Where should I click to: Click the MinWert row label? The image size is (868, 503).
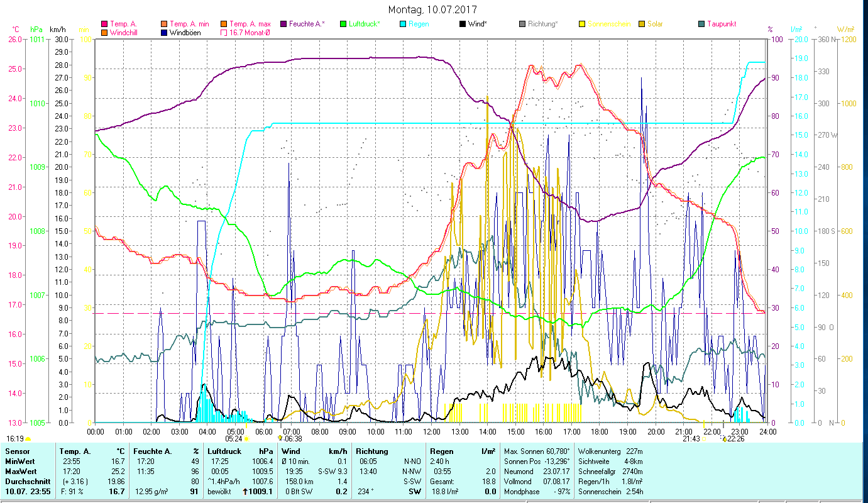[21, 461]
